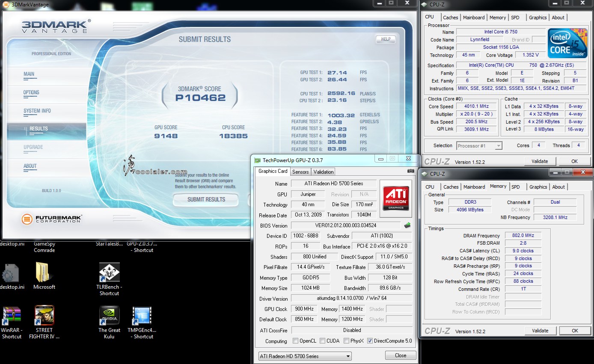
Task: Click the Core Speed value 4010.1 MHz
Action: pyautogui.click(x=476, y=107)
